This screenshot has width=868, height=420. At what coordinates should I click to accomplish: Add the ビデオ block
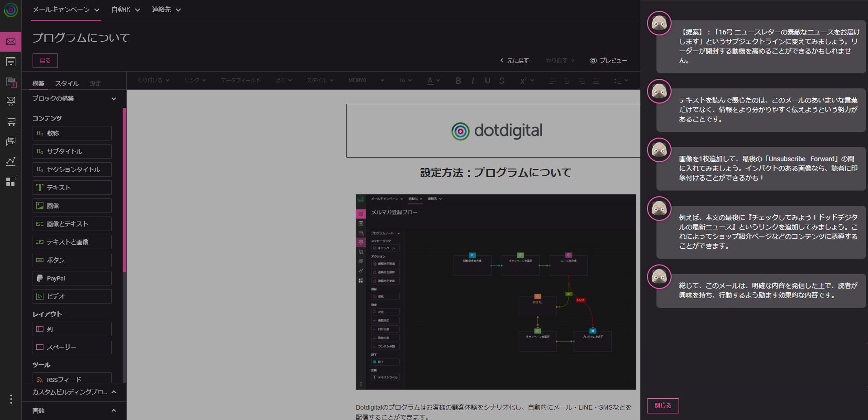72,296
